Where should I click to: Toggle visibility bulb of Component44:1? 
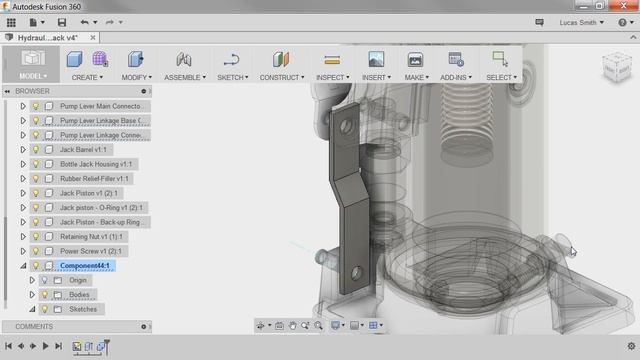coord(36,266)
